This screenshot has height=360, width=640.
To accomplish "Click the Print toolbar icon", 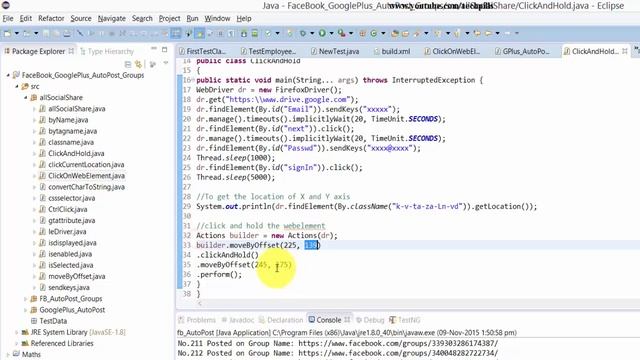I will (67, 33).
